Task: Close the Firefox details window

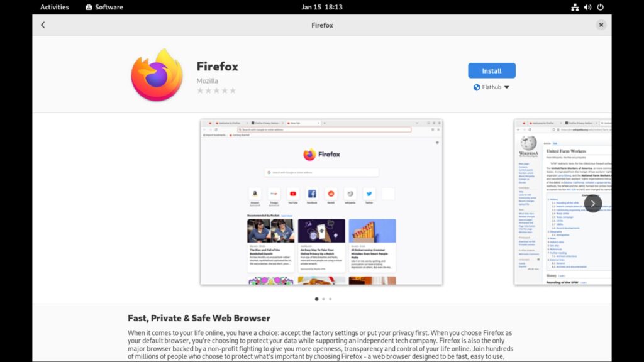Action: coord(601,25)
